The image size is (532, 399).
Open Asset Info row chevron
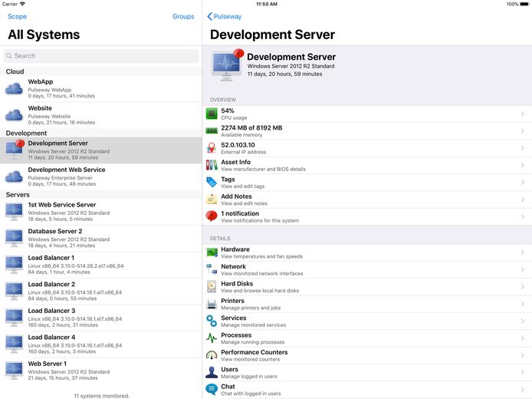coord(523,165)
